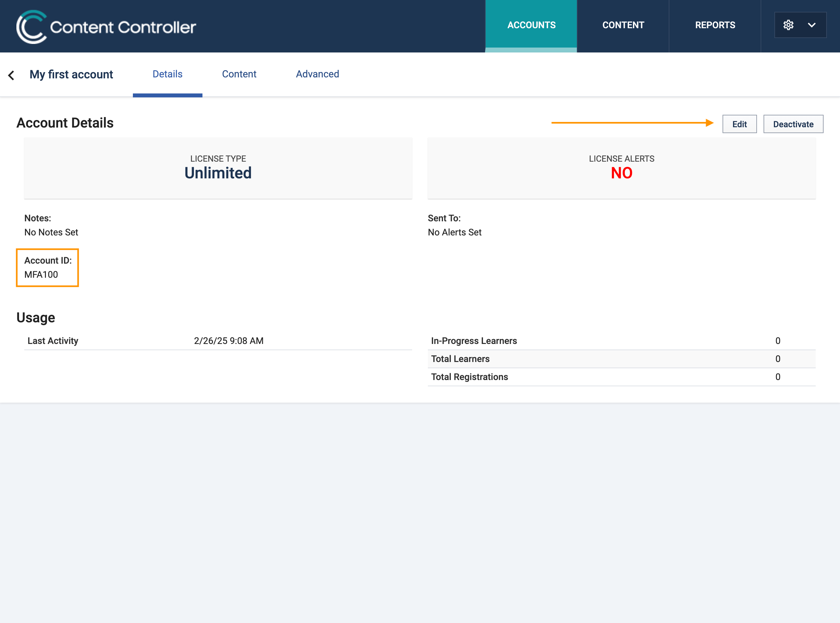840x623 pixels.
Task: Click the Content Controller logo
Action: pyautogui.click(x=106, y=27)
